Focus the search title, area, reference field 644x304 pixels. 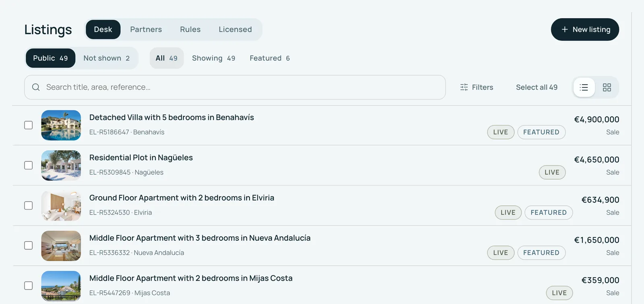(x=235, y=87)
